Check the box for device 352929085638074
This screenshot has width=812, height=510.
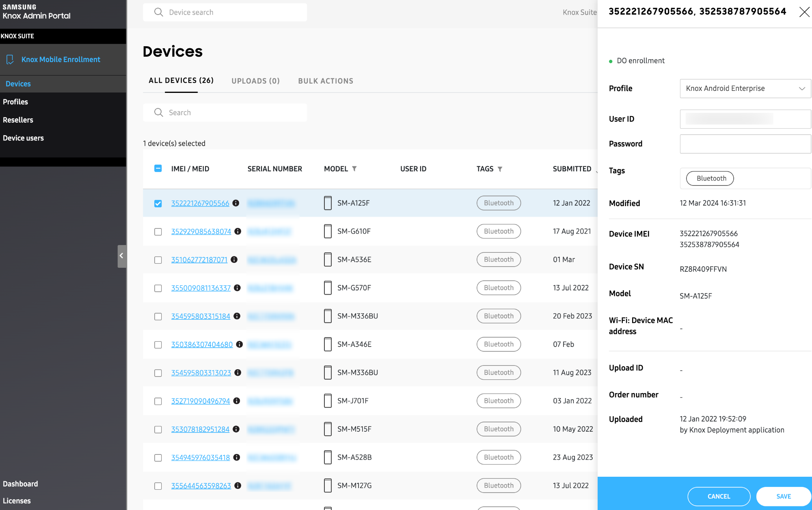(158, 232)
